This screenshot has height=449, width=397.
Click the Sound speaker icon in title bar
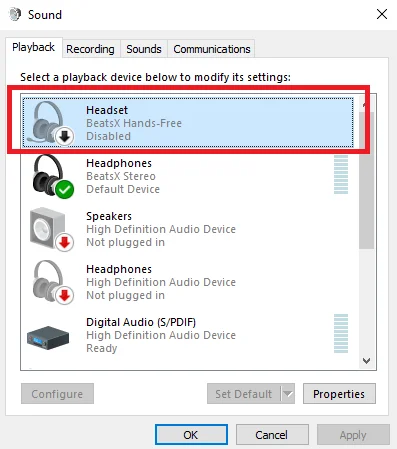coord(15,15)
